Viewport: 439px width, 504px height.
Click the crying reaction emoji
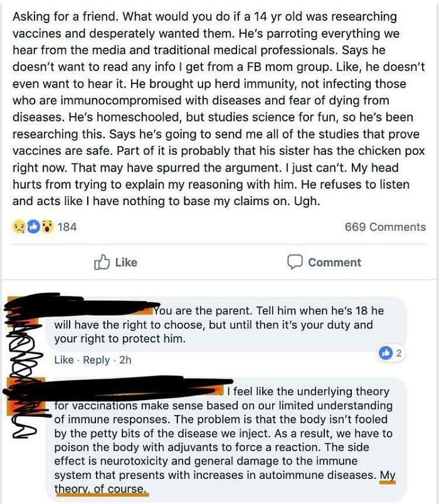pos(18,227)
